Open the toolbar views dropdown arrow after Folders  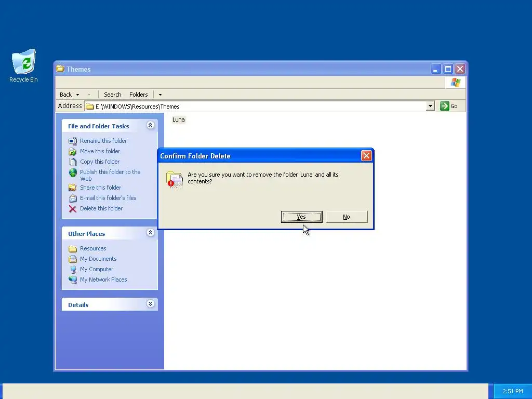160,95
